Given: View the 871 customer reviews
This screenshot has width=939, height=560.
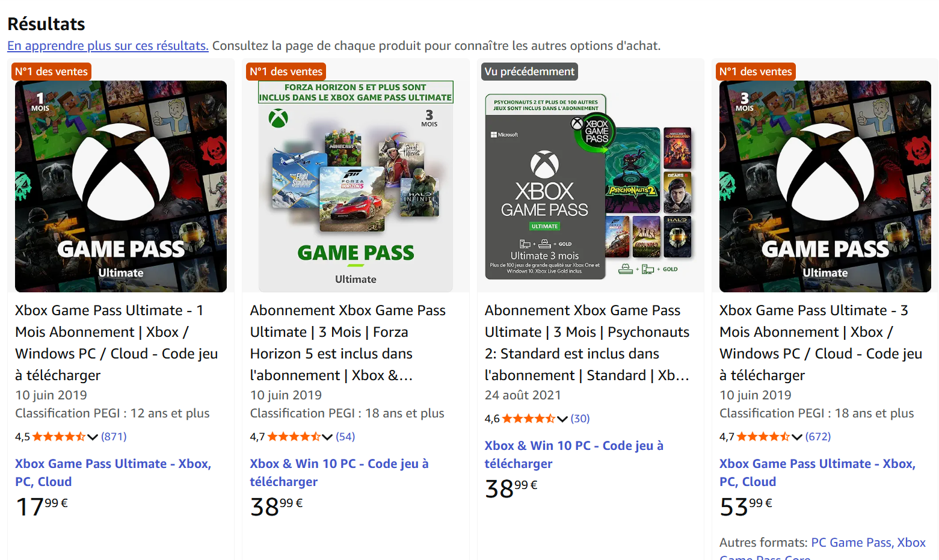Looking at the screenshot, I should coord(114,437).
